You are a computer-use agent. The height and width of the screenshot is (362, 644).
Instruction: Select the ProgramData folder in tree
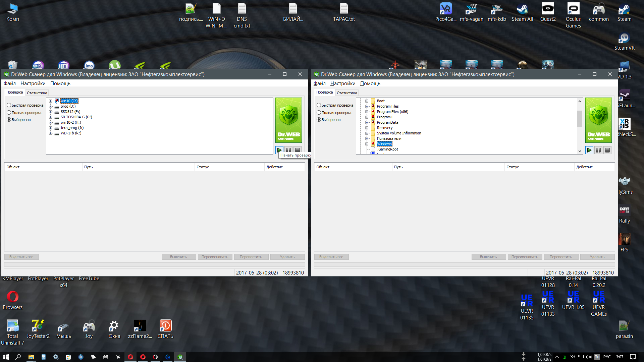[x=387, y=122]
